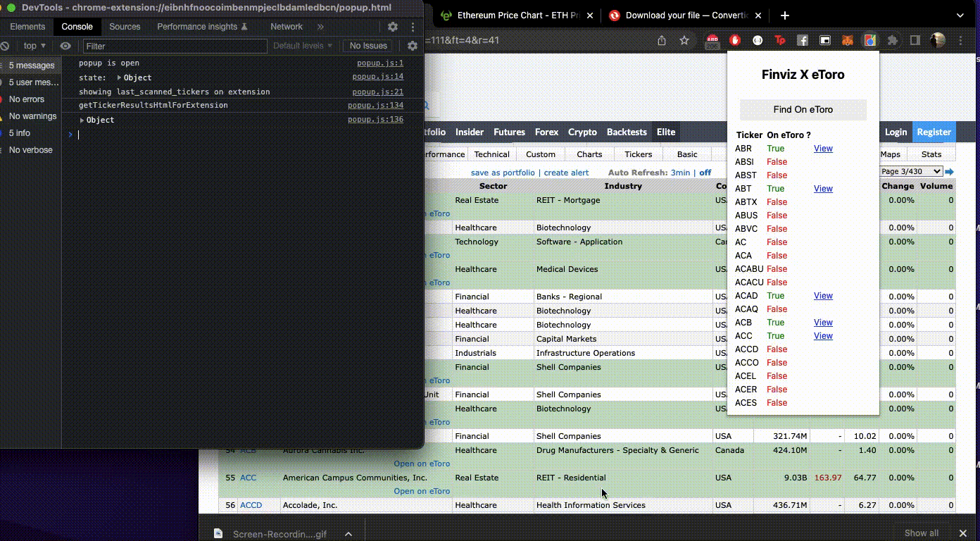
Task: Open the Backtests menu item
Action: click(627, 132)
